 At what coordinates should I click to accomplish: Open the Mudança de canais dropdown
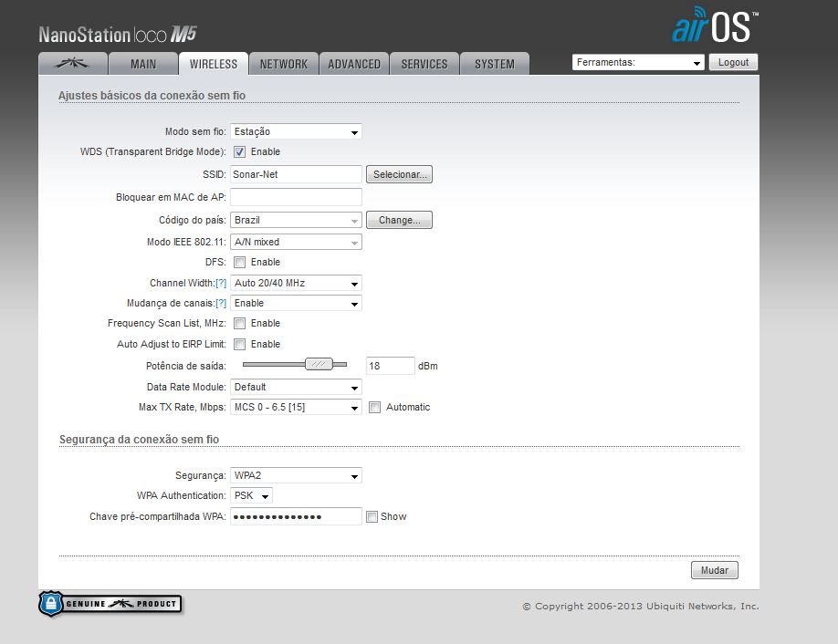296,304
